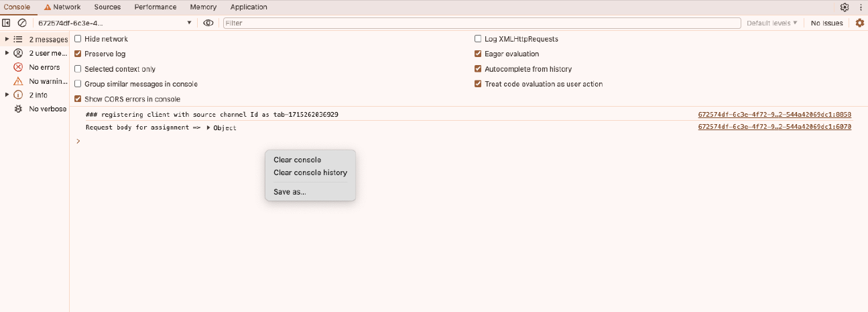Uncheck Autocomplete from history

[x=478, y=69]
